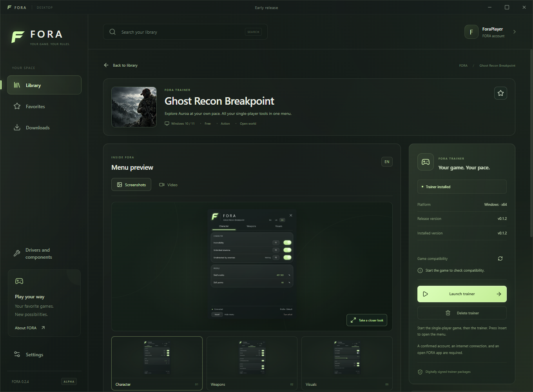533x392 pixels.
Task: Switch to the Video tab
Action: [168, 185]
